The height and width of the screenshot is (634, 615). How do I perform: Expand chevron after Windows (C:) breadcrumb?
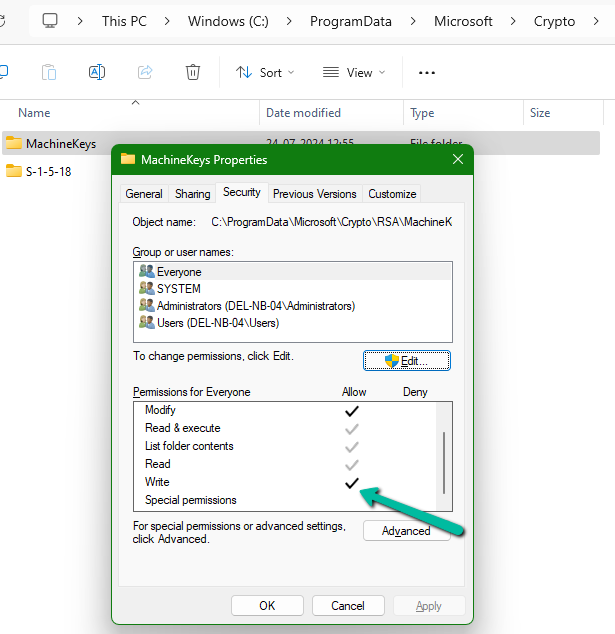(289, 21)
